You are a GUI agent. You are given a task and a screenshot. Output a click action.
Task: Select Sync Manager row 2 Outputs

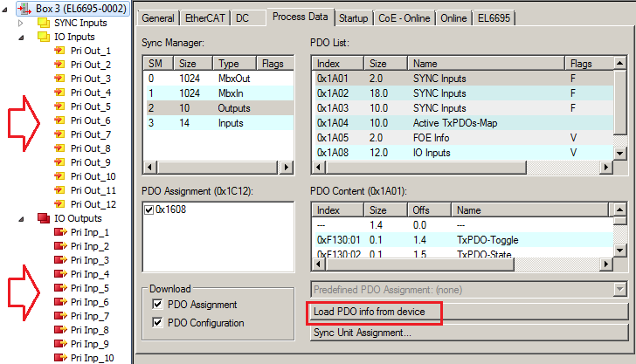point(218,108)
